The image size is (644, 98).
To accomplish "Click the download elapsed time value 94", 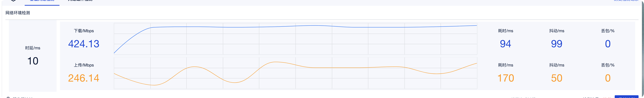I will [x=505, y=44].
